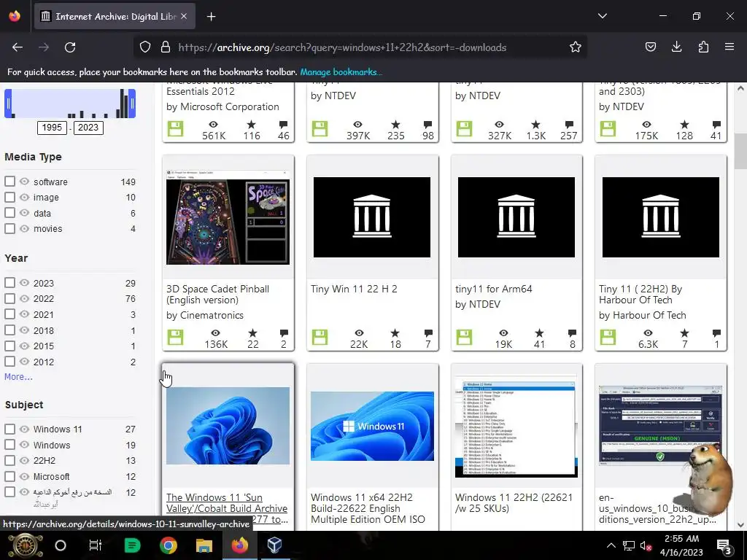Check the Windows 11 subject filter
Viewport: 747px width, 560px height.
click(x=9, y=429)
